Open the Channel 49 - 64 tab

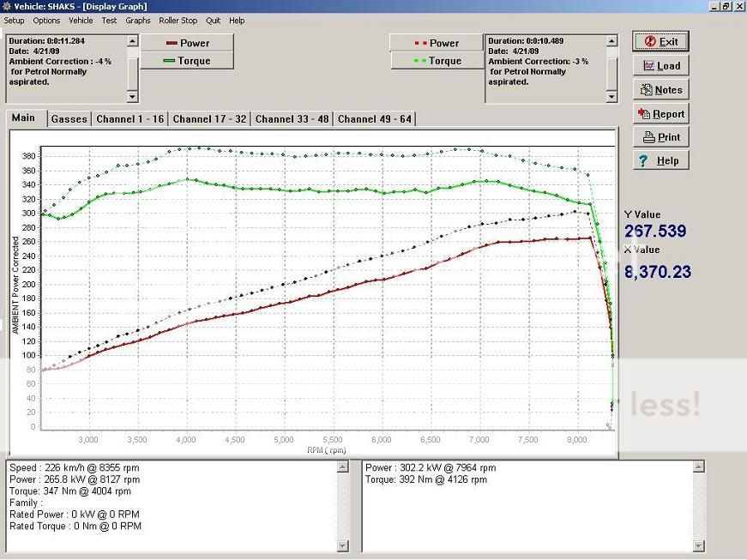375,119
